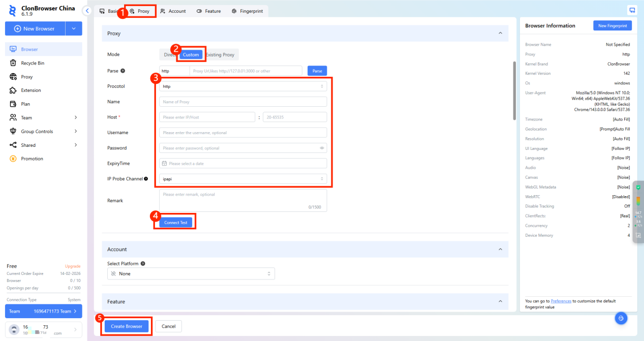
Task: Click the top-right screen display icon
Action: [x=632, y=10]
